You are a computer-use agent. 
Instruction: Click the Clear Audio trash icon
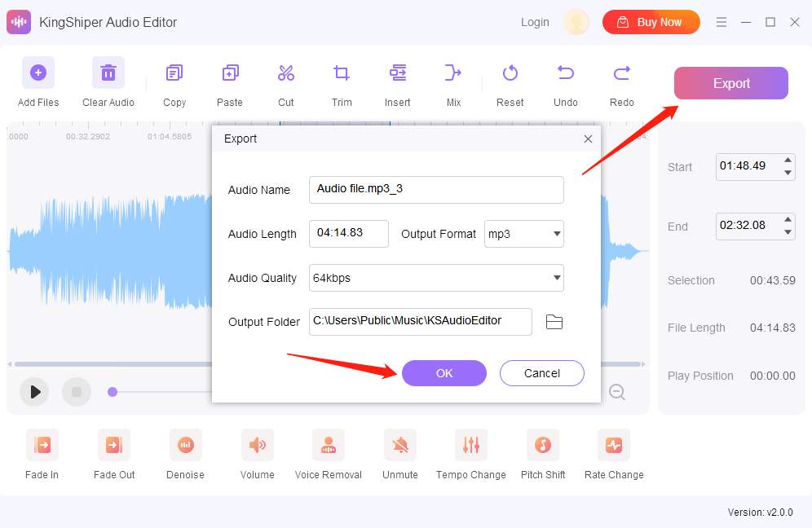(108, 73)
